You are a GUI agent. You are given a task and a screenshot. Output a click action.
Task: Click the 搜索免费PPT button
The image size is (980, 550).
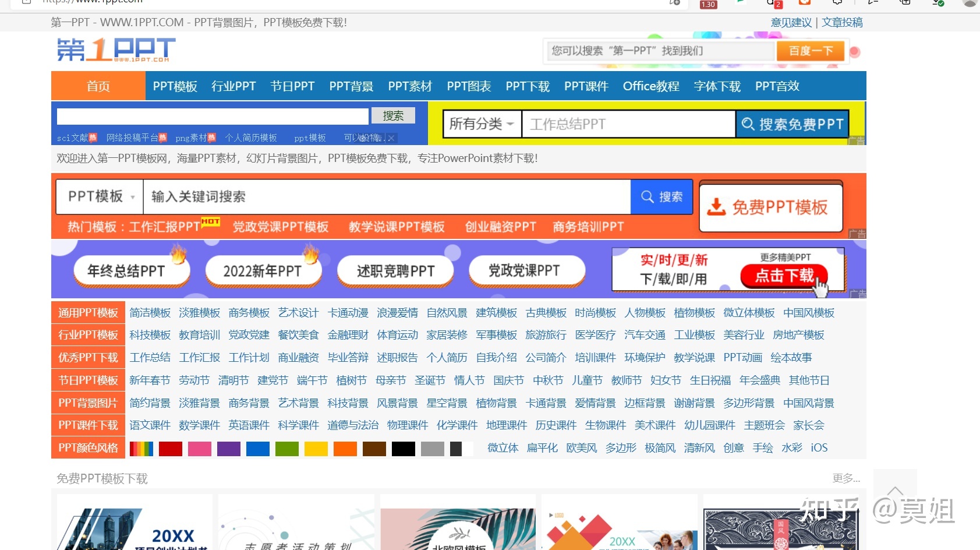pos(793,124)
